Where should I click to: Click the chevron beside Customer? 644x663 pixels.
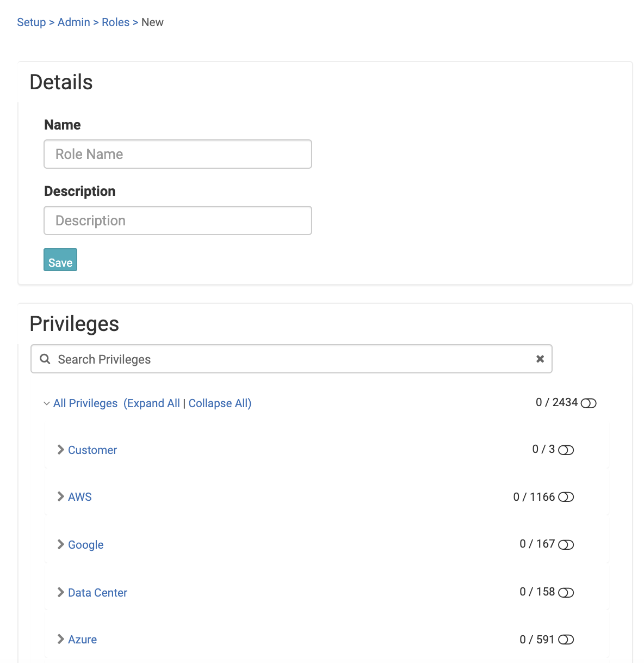(x=60, y=450)
